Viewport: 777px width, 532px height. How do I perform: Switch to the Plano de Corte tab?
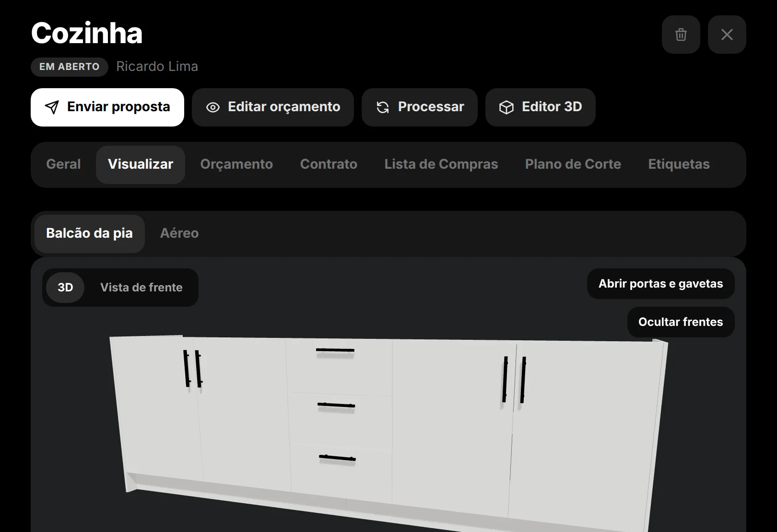pyautogui.click(x=573, y=164)
